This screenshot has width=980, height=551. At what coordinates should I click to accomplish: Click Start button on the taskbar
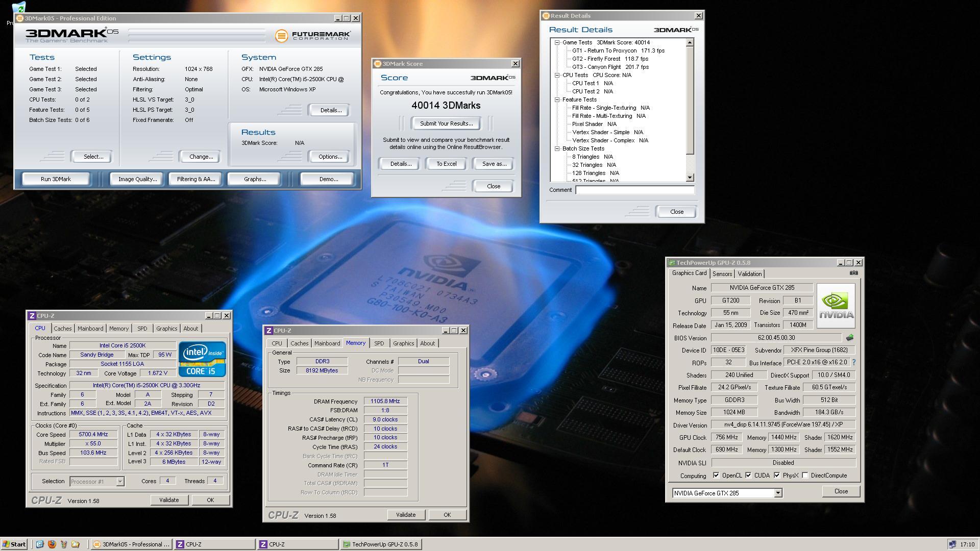[14, 544]
